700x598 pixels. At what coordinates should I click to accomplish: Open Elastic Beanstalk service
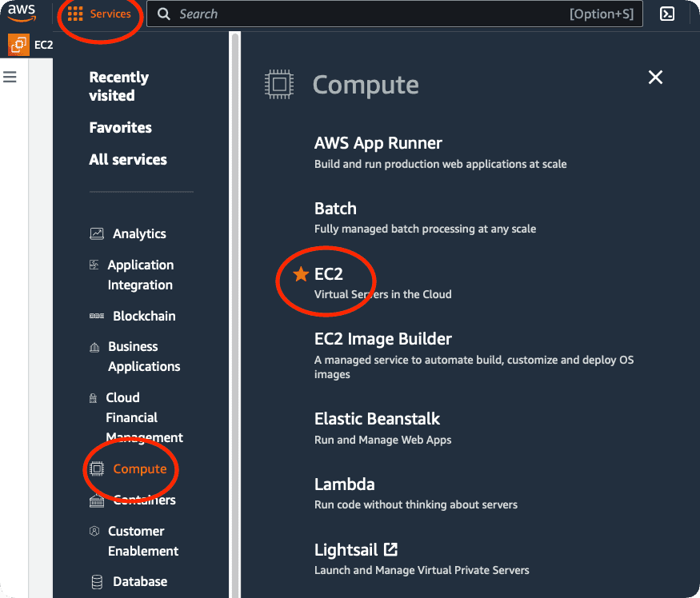pyautogui.click(x=377, y=418)
